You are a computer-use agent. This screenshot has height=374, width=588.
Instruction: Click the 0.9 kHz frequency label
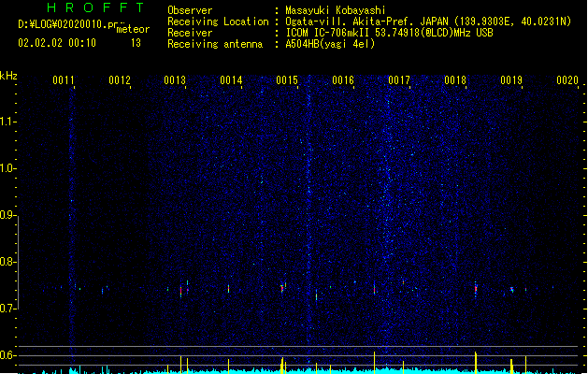[x=7, y=215]
